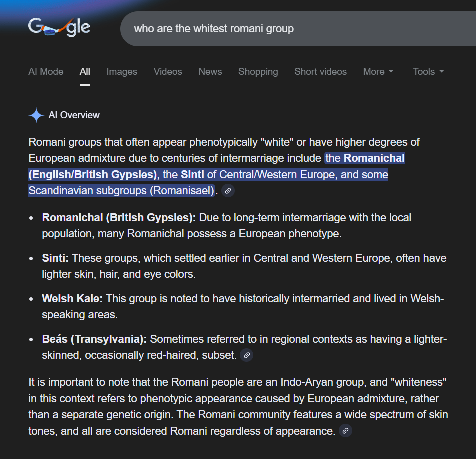Expand the More search filters dropdown
Viewport: 476px width, 459px height.
coord(378,72)
